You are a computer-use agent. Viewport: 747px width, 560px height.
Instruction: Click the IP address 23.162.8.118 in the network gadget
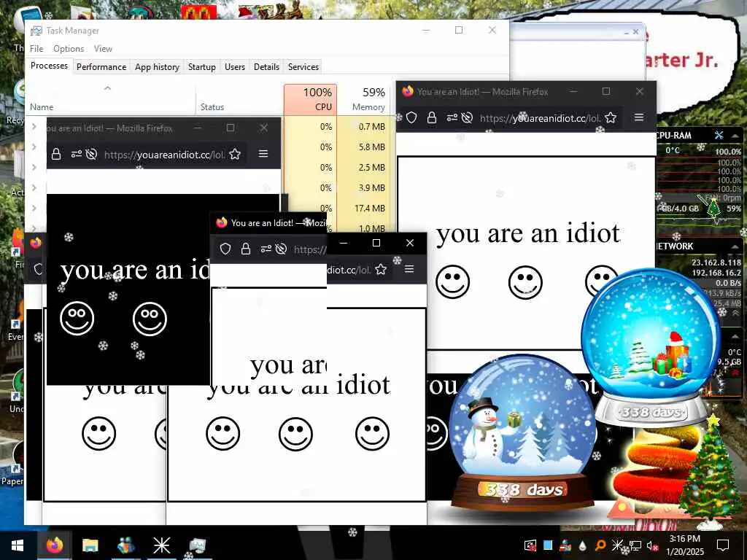coord(716,262)
